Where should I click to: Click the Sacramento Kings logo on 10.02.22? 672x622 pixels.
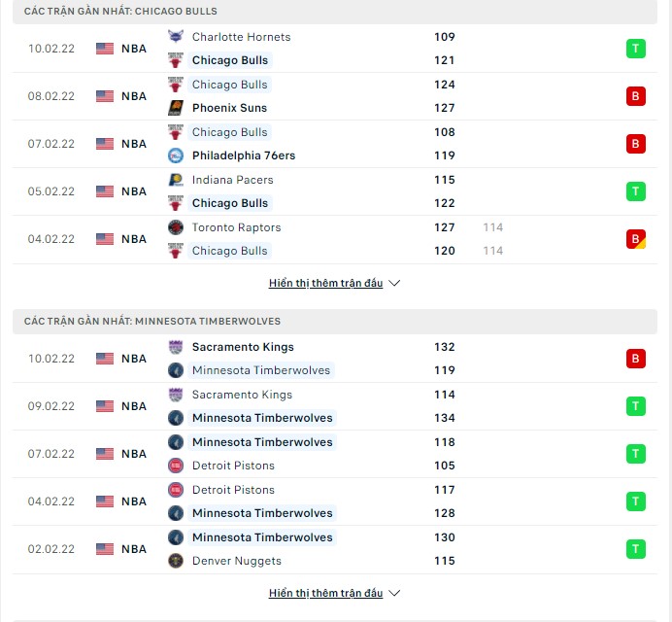pos(176,347)
